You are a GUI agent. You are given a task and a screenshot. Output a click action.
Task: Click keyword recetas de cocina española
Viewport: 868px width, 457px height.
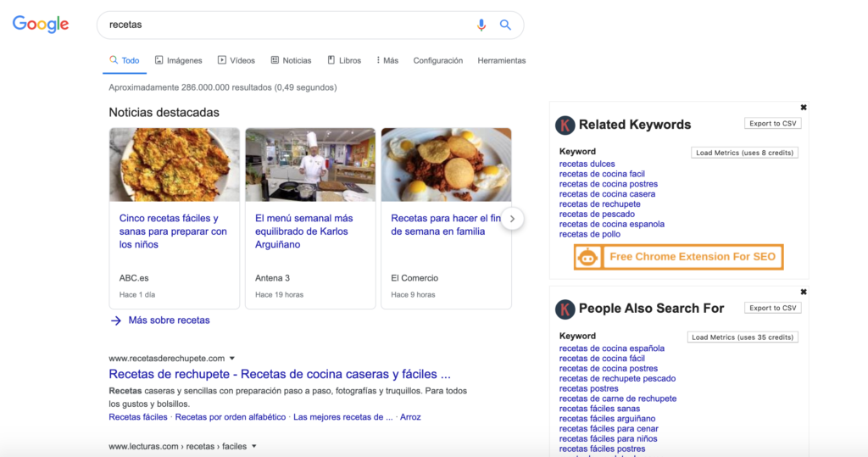[612, 348]
